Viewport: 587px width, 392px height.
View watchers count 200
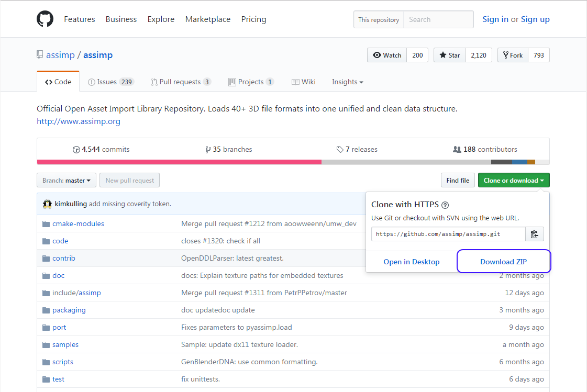click(417, 55)
